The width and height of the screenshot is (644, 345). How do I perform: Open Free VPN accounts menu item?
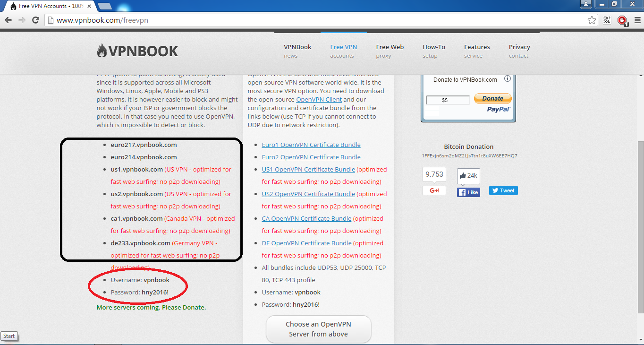(344, 51)
